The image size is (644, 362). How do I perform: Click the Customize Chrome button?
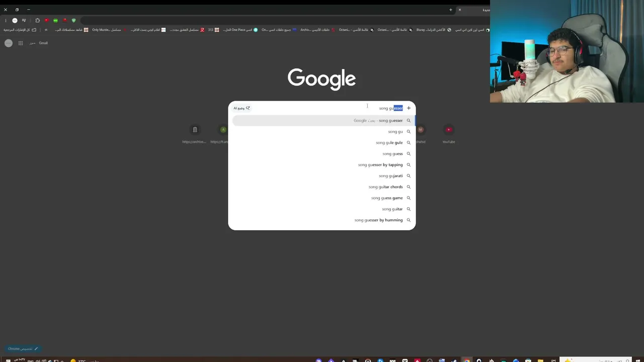(x=23, y=348)
